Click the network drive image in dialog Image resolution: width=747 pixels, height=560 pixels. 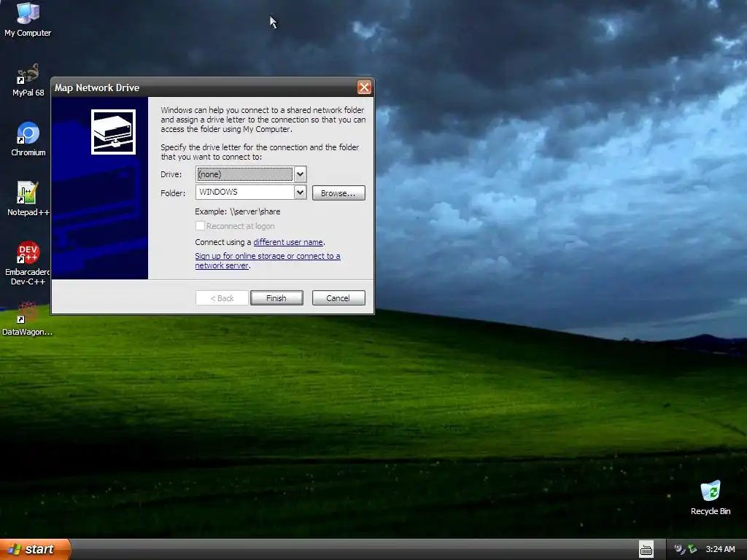(113, 132)
